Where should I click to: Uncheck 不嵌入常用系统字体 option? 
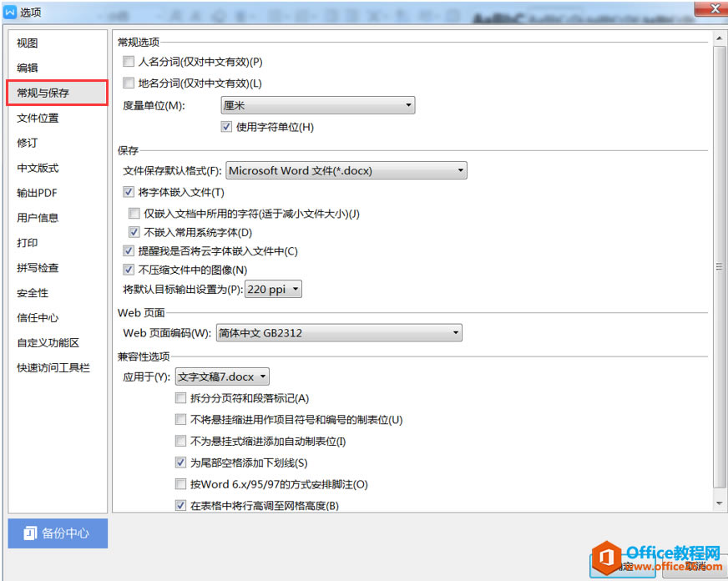click(x=134, y=232)
